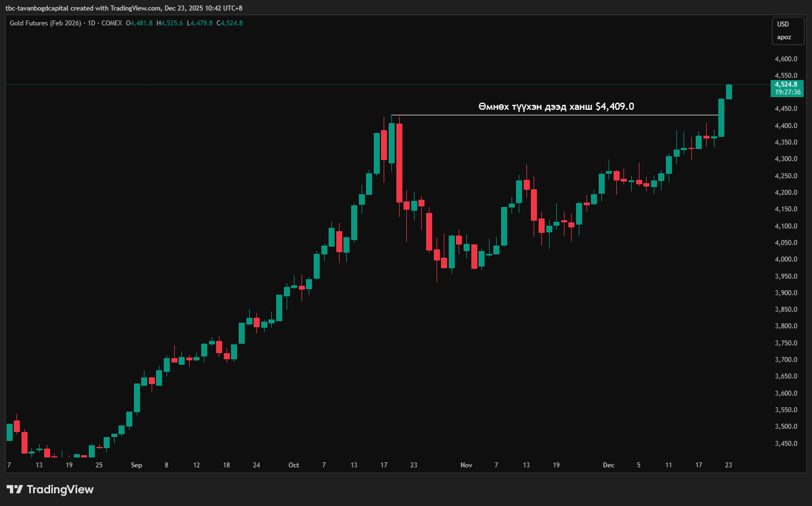
Task: Click the previous all-time high annotation text
Action: tap(556, 106)
